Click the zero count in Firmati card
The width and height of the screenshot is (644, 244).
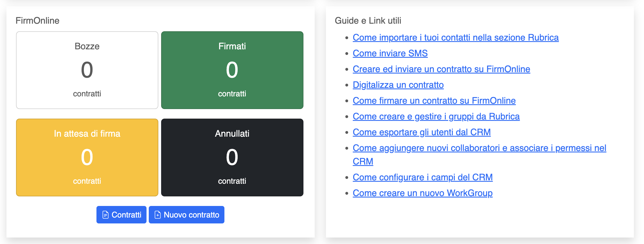click(232, 70)
